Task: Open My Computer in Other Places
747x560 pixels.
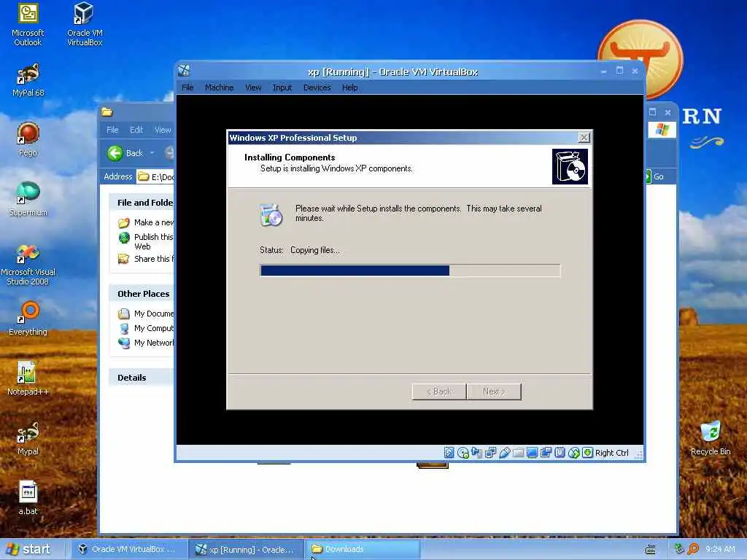Action: coord(154,328)
